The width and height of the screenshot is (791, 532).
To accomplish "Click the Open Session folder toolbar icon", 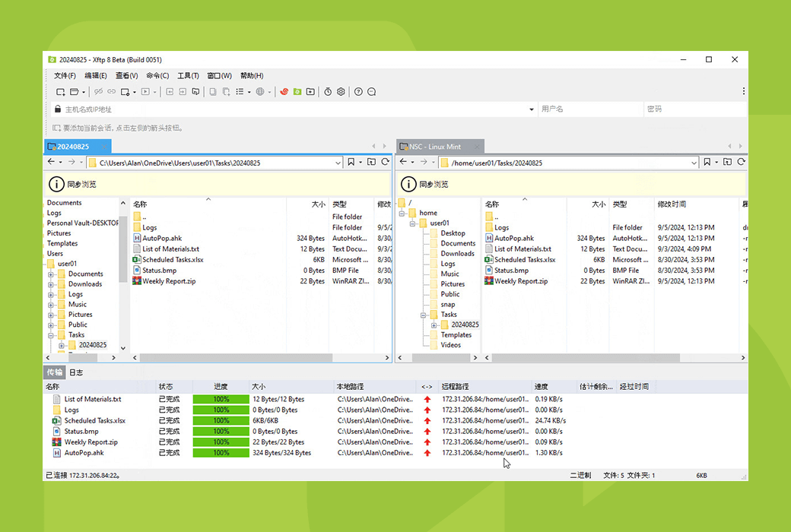I will pyautogui.click(x=75, y=92).
